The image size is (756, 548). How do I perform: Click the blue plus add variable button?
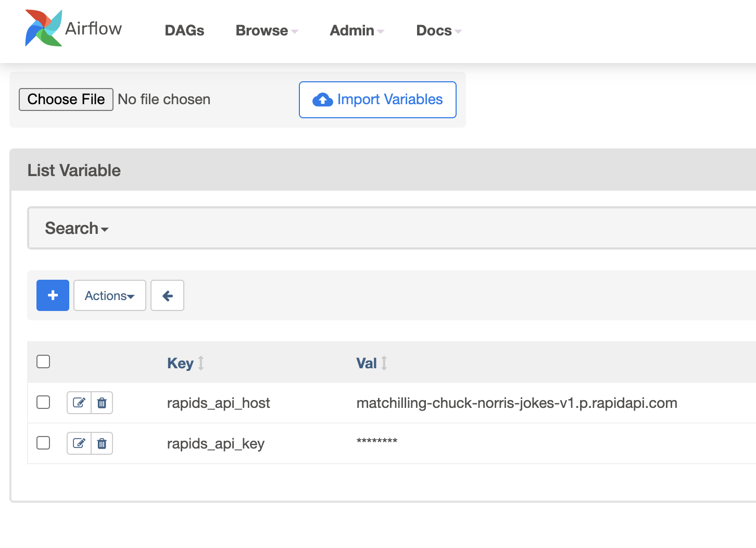click(x=53, y=295)
